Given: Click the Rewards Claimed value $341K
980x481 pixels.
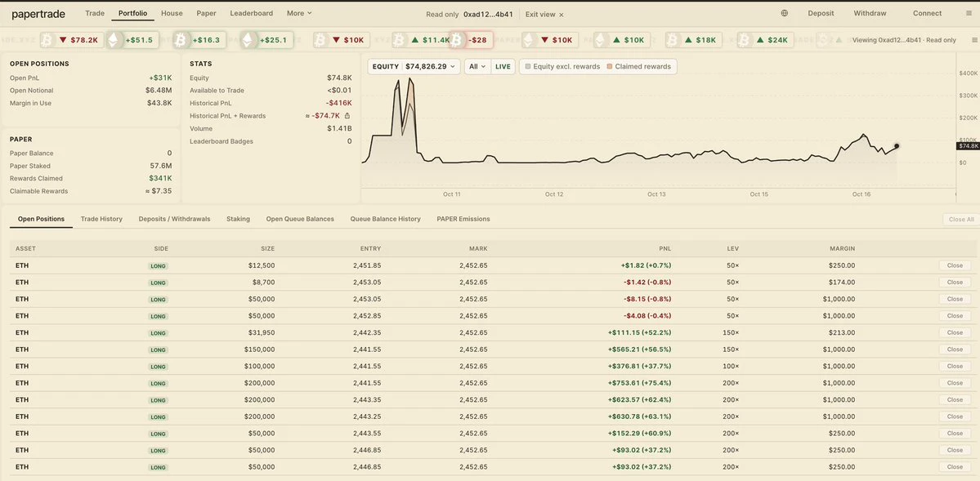Looking at the screenshot, I should [161, 179].
